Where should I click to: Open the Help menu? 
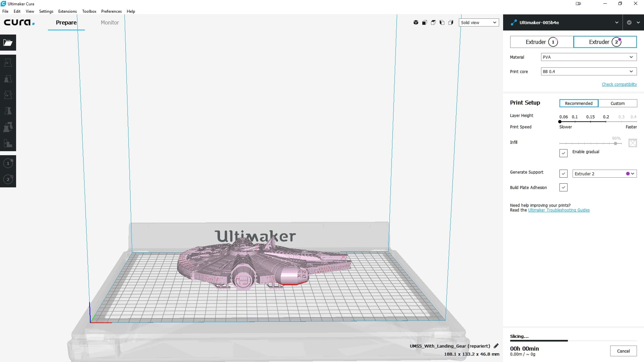coord(131,11)
